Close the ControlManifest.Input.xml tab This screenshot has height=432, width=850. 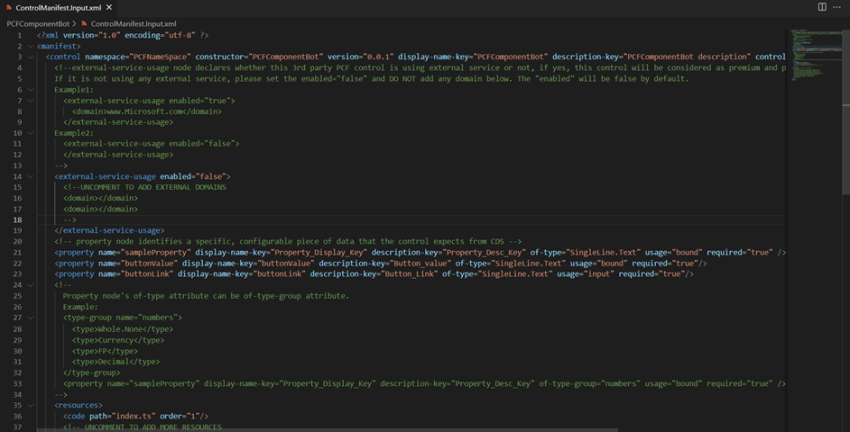[x=109, y=8]
